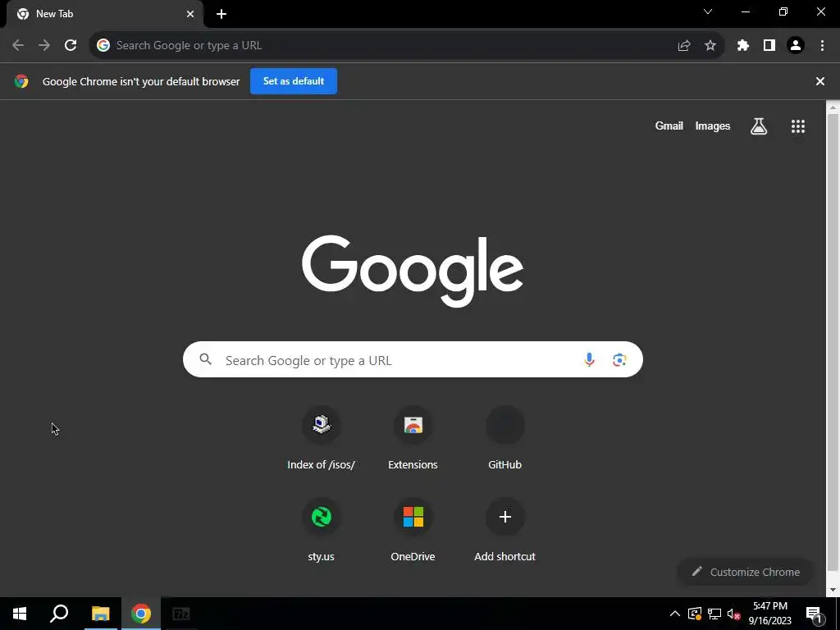This screenshot has width=840, height=630.
Task: Open the sty.us shortcut tile
Action: [x=321, y=531]
